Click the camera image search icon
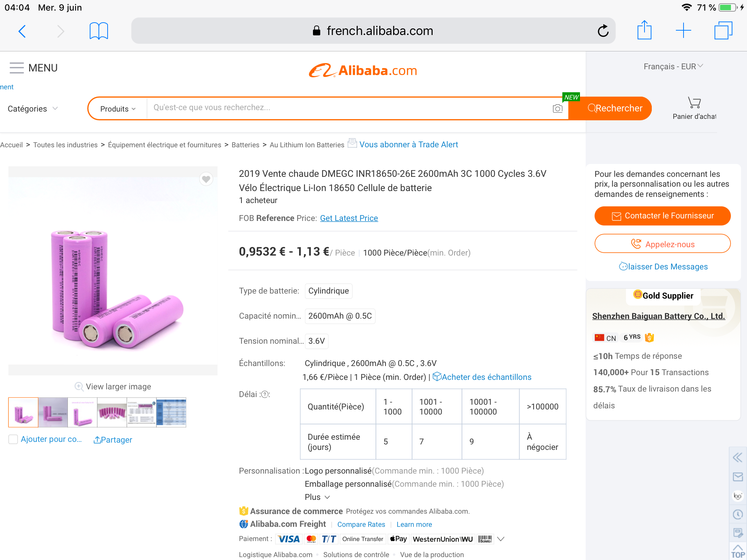Screen dimensions: 747x560 (557, 108)
